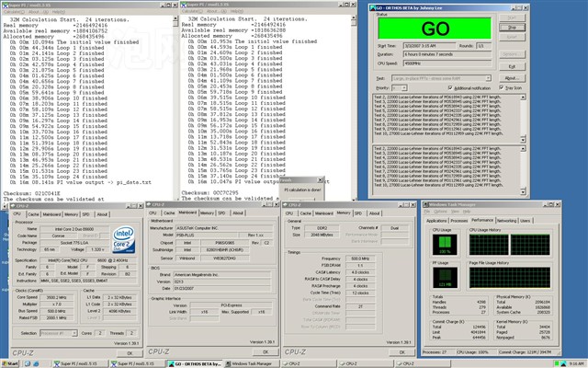Click the ORTHOS Sensors... button
The image size is (588, 368).
[512, 54]
